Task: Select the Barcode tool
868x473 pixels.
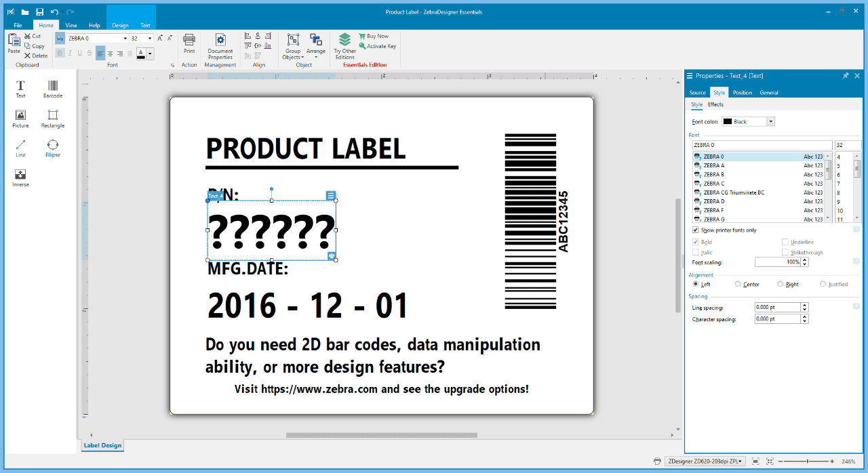Action: pos(52,89)
